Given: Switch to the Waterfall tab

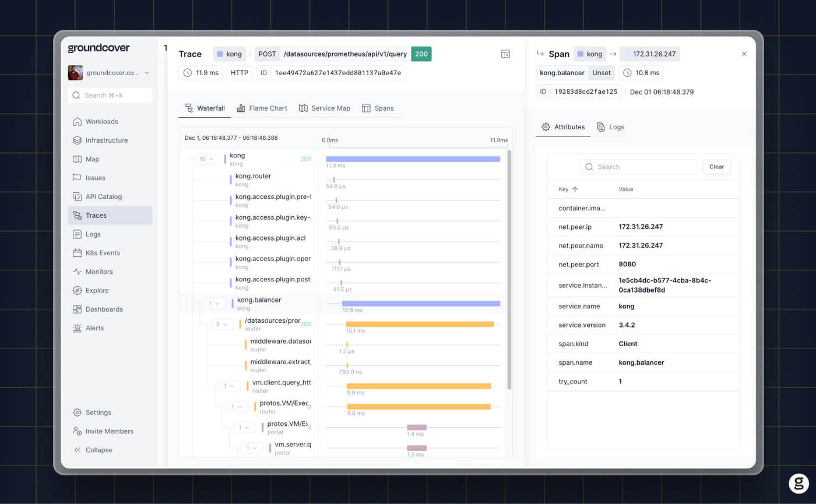Looking at the screenshot, I should 205,108.
